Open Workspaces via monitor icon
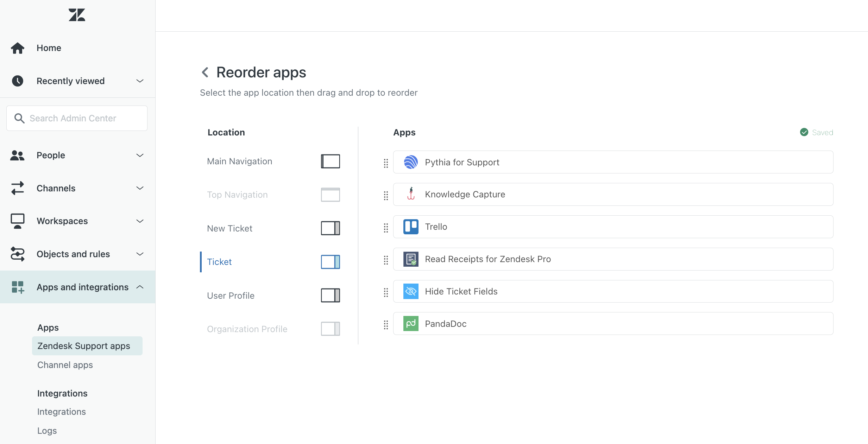Viewport: 868px width, 444px height. 17,221
